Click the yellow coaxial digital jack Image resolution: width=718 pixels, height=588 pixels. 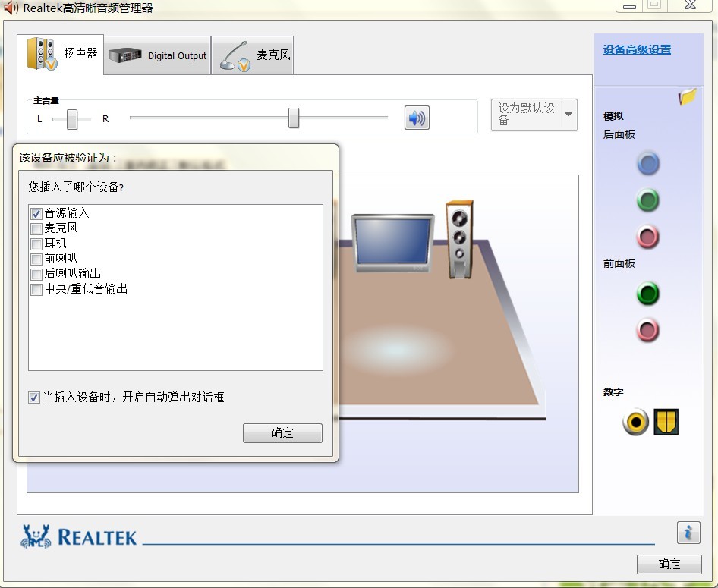(x=635, y=421)
